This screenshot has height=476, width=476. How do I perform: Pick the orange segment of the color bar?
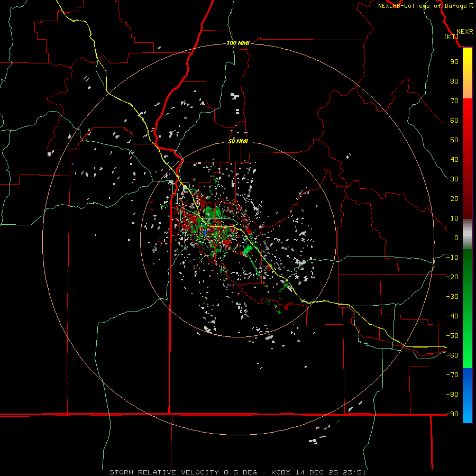click(x=467, y=90)
